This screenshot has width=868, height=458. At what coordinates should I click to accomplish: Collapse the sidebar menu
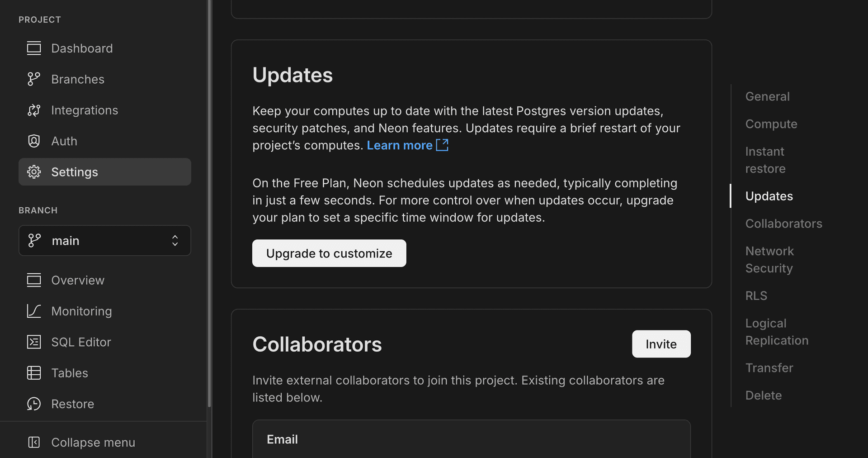(x=34, y=442)
